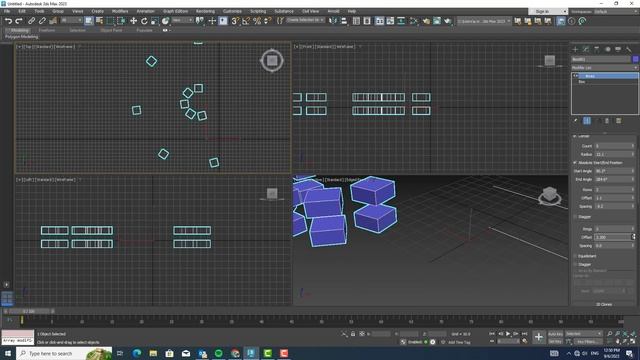Click the time slider handle
Image resolution: width=640 pixels, height=360 pixels.
(29, 311)
